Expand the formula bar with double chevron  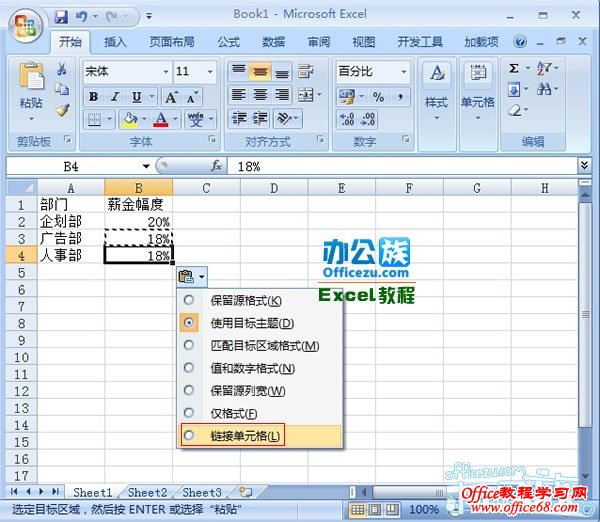pos(584,165)
